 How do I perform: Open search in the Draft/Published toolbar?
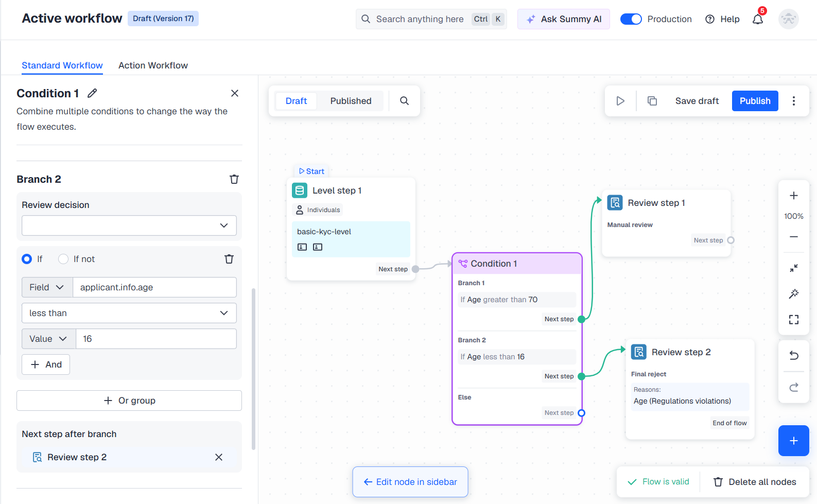[405, 101]
